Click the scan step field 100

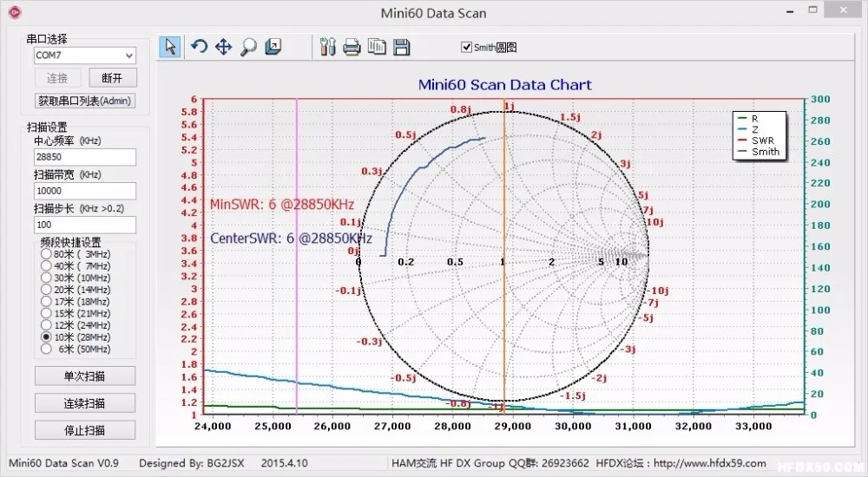coord(85,225)
